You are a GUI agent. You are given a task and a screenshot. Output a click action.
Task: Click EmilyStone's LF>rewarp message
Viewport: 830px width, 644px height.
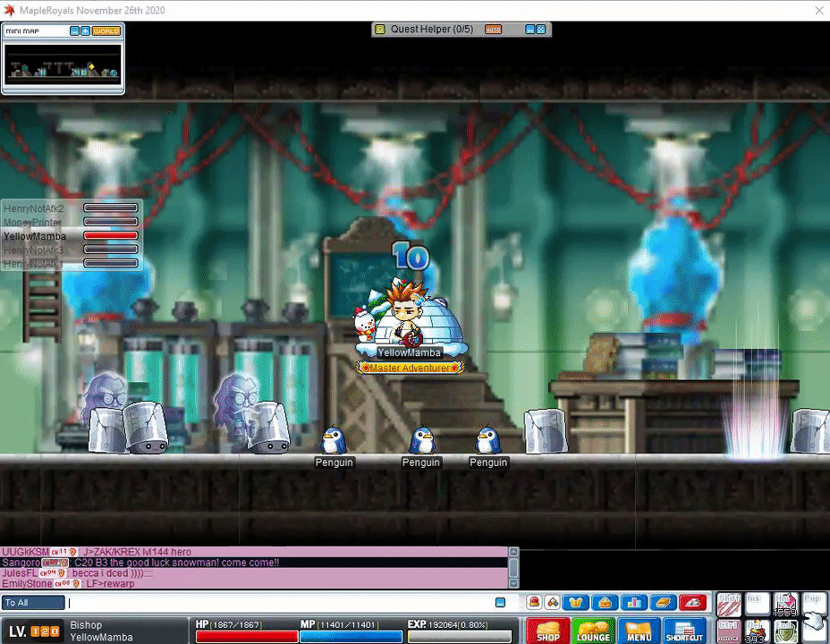tap(254, 584)
